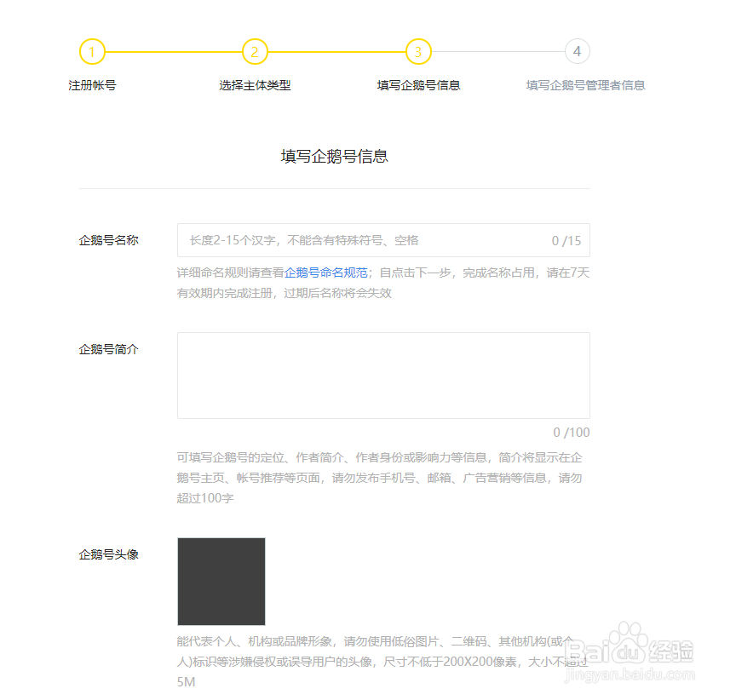Click the 0 /15 character counter
Image resolution: width=736 pixels, height=700 pixels.
(x=566, y=241)
